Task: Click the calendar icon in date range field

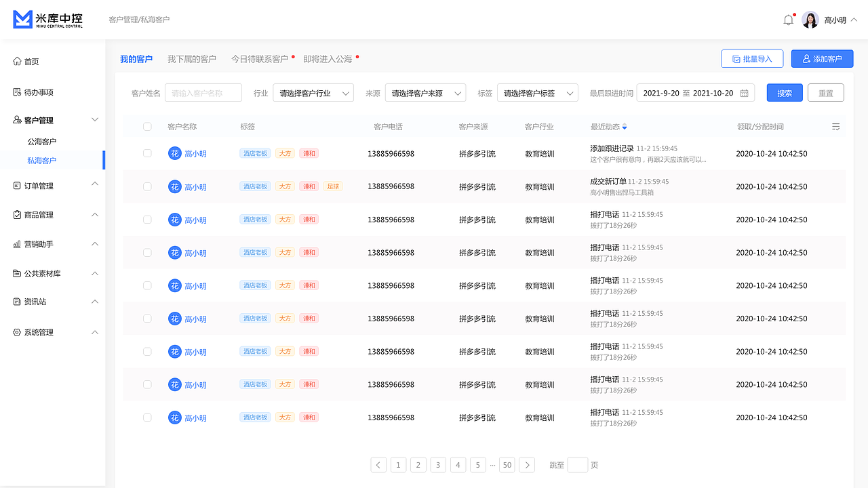Action: pyautogui.click(x=744, y=93)
